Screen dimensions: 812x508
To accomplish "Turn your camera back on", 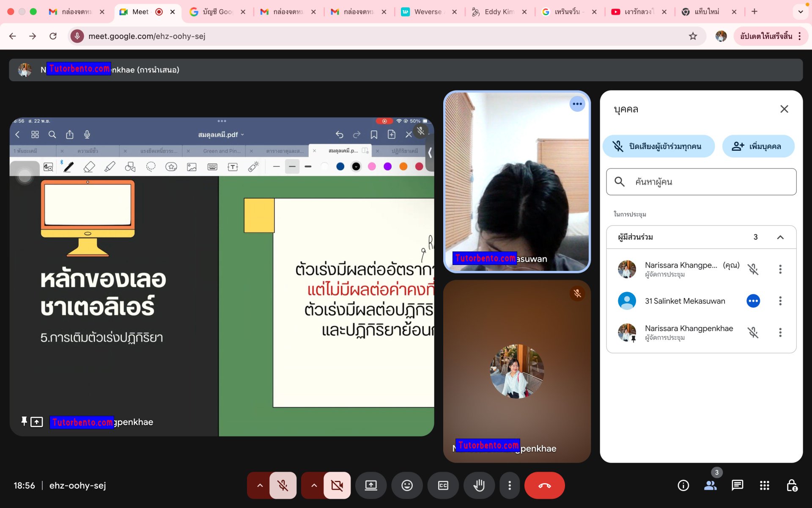I will 337,486.
